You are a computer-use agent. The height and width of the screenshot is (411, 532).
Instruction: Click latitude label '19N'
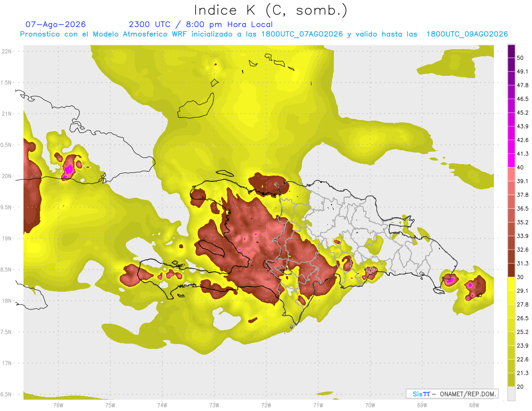8,238
